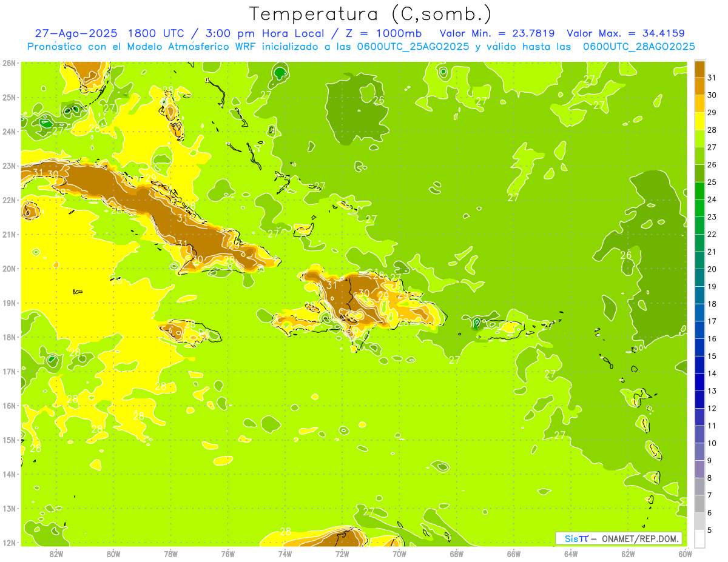This screenshot has height=562, width=728.
Task: Click the "16N" latitude axis label
Action: click(x=8, y=406)
